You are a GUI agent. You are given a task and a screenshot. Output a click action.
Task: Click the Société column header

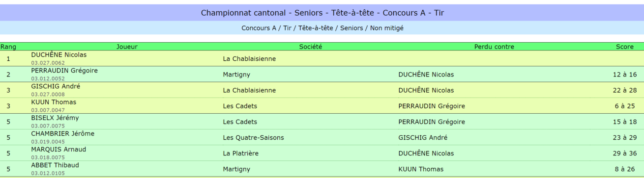pyautogui.click(x=311, y=47)
